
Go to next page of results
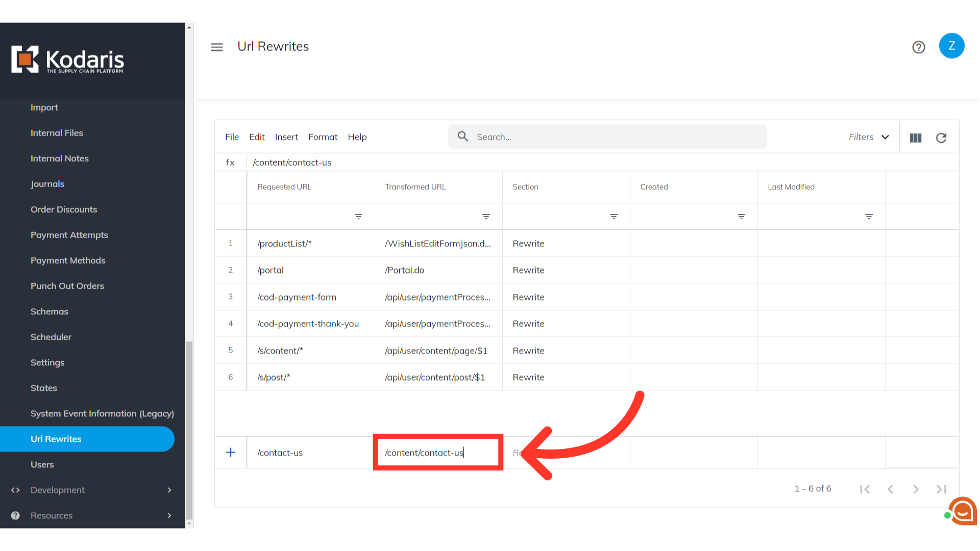point(916,489)
